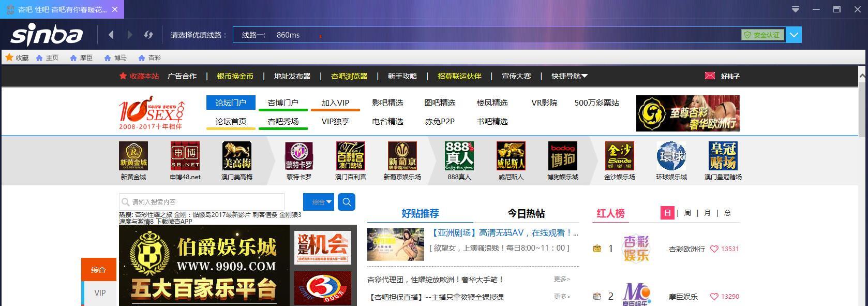Click the 新葡京娱乐场 icon
This screenshot has width=868, height=306.
[x=402, y=156]
